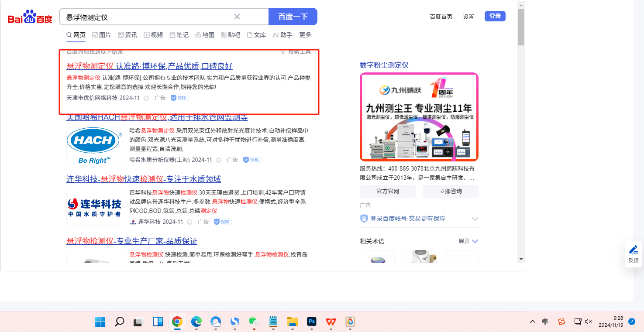Open the 反馈 feedback pencil icon
Viewport: 644px width, 332px height.
[x=634, y=254]
